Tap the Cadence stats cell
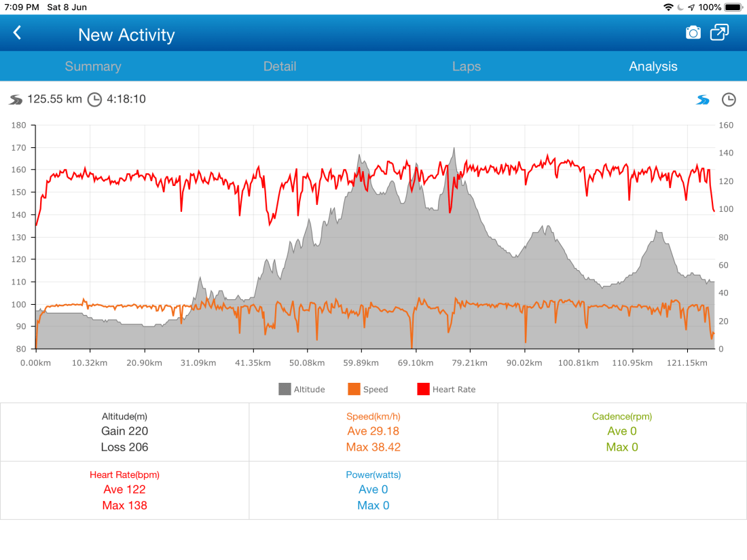The image size is (747, 560). (x=622, y=432)
